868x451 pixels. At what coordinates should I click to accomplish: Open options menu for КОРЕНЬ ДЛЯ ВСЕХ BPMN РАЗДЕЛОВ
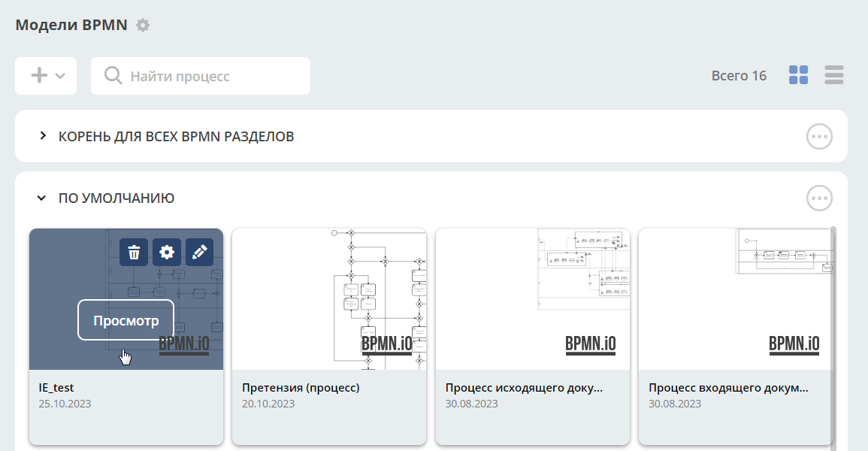coord(819,136)
